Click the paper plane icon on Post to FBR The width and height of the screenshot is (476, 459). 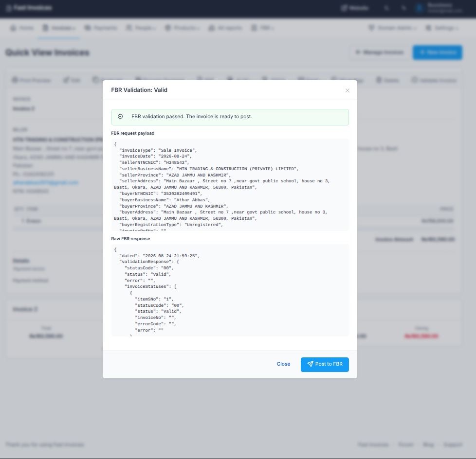tap(310, 364)
